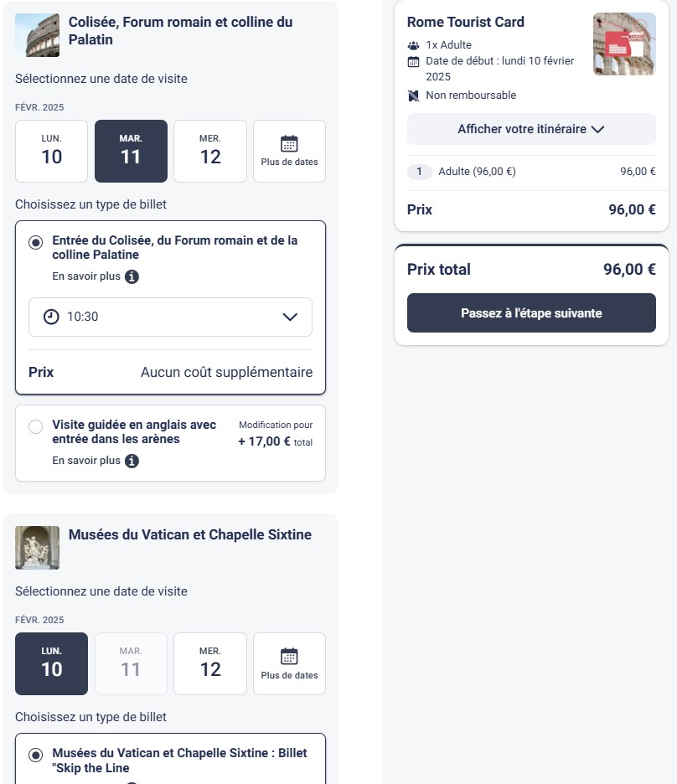The height and width of the screenshot is (784, 677).
Task: Click the start date calendar icon in summary
Action: click(x=413, y=61)
